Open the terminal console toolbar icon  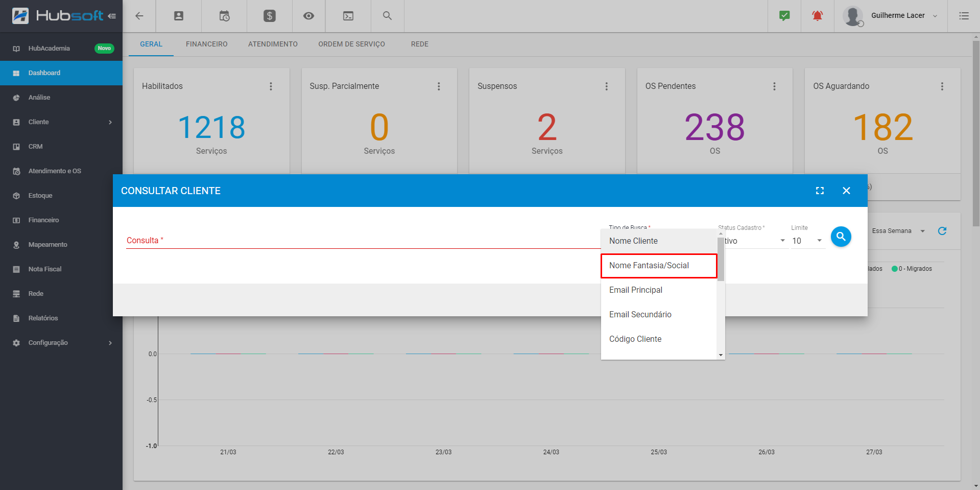tap(348, 16)
